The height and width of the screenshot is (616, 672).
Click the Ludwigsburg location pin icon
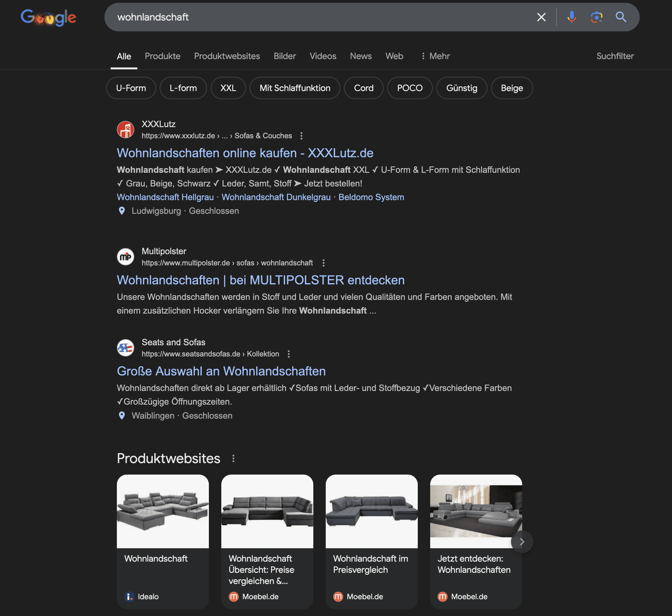click(122, 211)
